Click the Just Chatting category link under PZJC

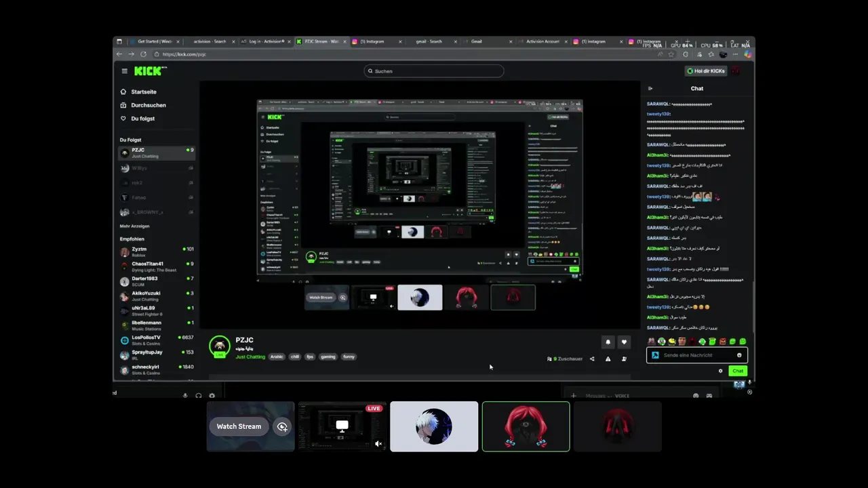[250, 357]
